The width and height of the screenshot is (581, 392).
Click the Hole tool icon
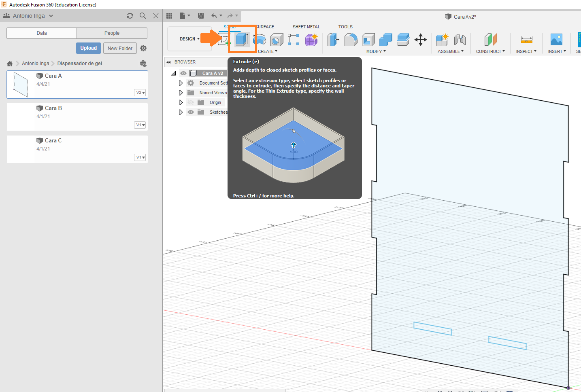[x=277, y=40]
